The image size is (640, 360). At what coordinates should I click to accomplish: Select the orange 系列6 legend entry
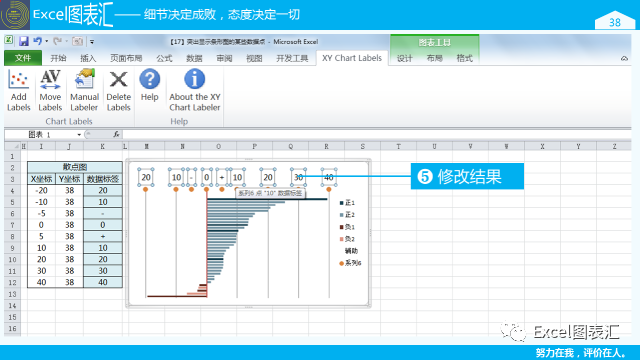click(x=350, y=263)
